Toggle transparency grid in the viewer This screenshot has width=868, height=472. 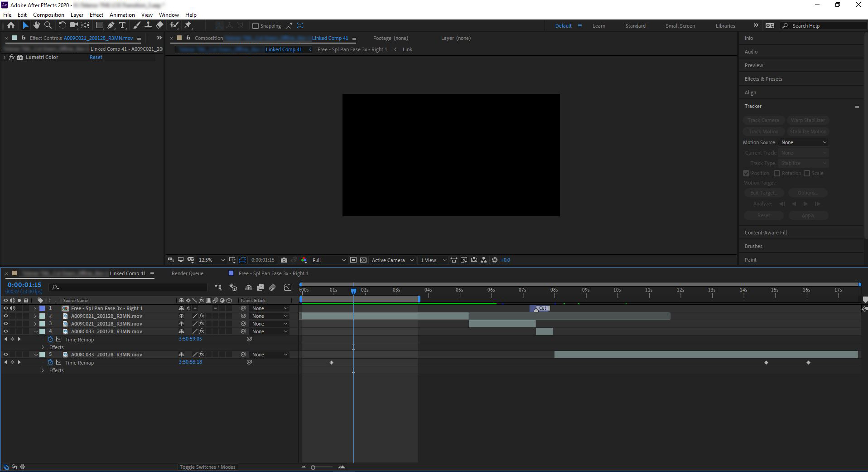point(364,260)
